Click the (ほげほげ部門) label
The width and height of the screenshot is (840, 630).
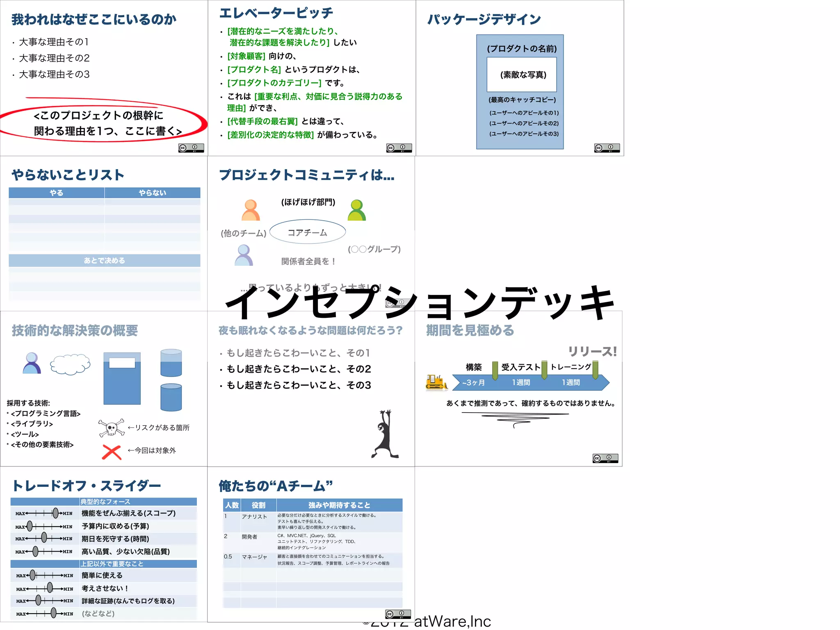pos(308,202)
